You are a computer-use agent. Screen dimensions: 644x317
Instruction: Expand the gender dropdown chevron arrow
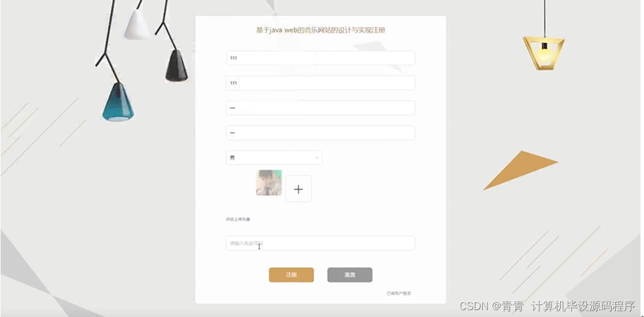coord(317,158)
